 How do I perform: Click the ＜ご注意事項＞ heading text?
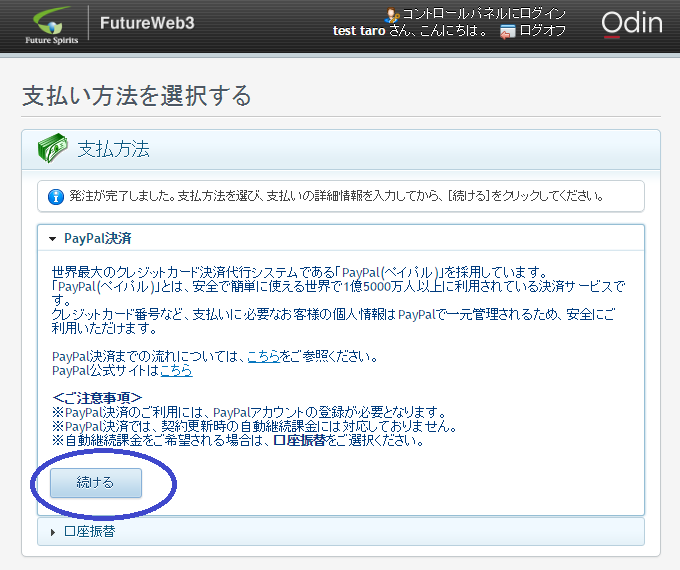(x=97, y=398)
